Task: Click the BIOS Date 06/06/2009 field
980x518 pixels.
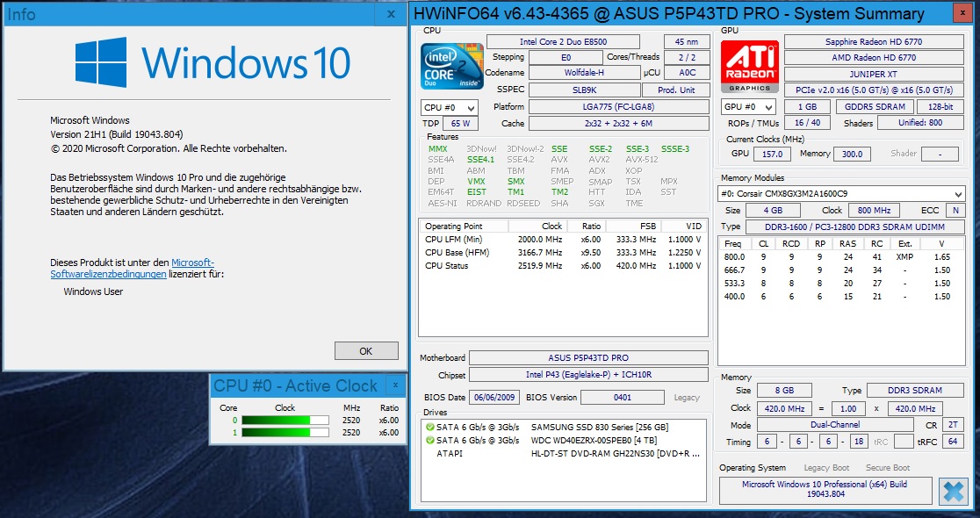Action: point(495,398)
